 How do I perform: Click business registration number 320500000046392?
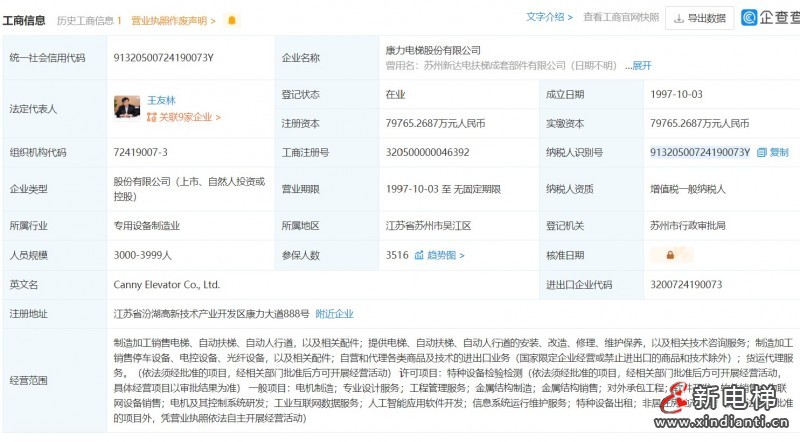click(428, 152)
